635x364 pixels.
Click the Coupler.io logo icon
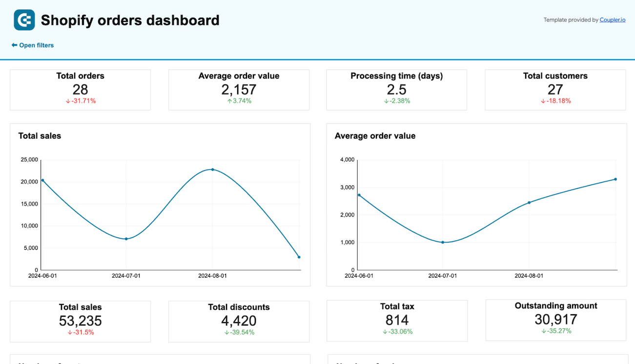pos(24,20)
